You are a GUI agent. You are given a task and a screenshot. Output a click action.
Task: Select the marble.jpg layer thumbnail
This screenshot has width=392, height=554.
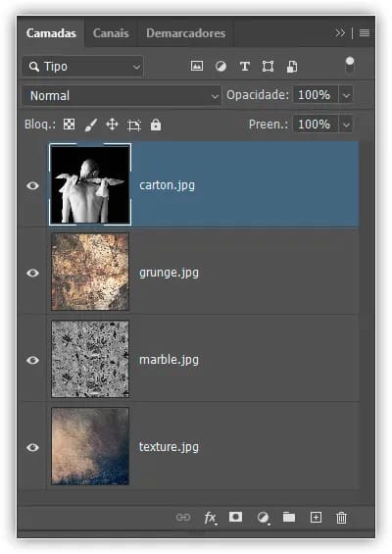[x=90, y=359]
